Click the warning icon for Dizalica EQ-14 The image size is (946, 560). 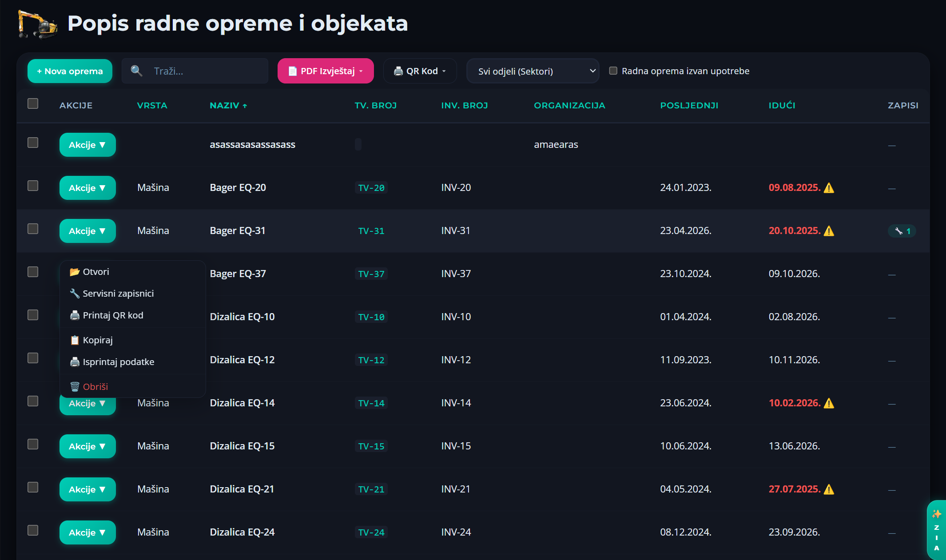pos(829,403)
